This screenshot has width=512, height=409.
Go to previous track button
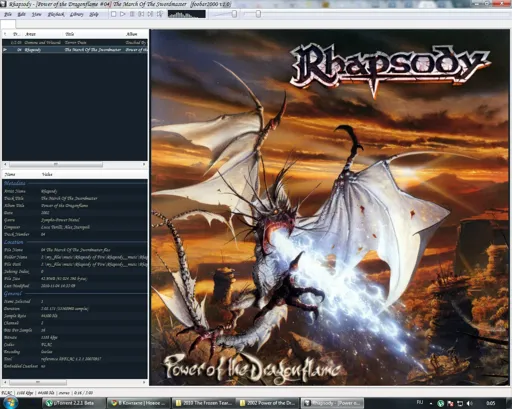tap(141, 14)
